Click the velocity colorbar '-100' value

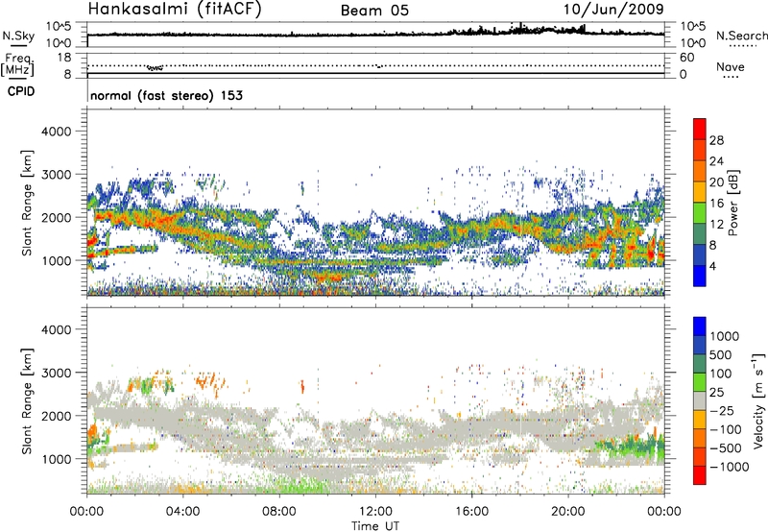pyautogui.click(x=726, y=429)
